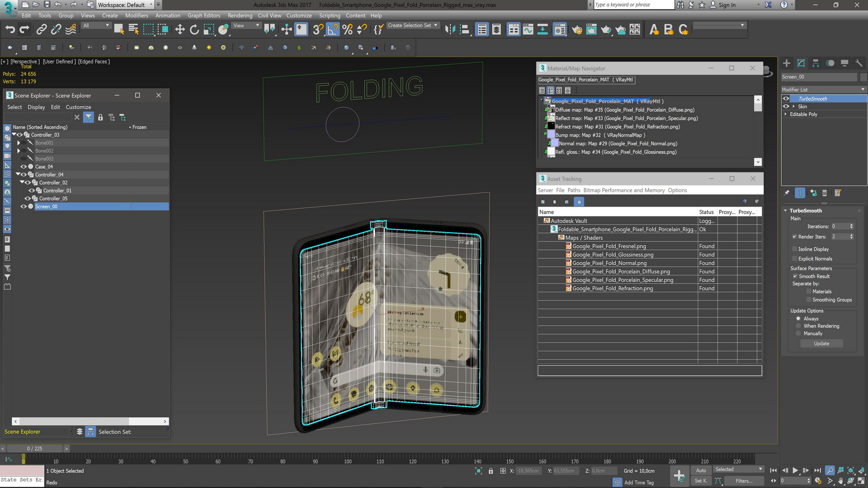Screen dimensions: 868x488
Task: Enable Separate by Smoothing Groups checkbox
Action: click(809, 300)
